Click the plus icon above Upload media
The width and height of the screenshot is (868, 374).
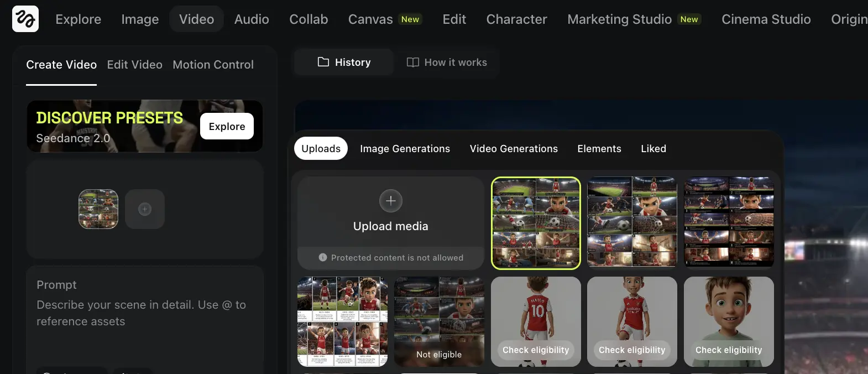(391, 201)
